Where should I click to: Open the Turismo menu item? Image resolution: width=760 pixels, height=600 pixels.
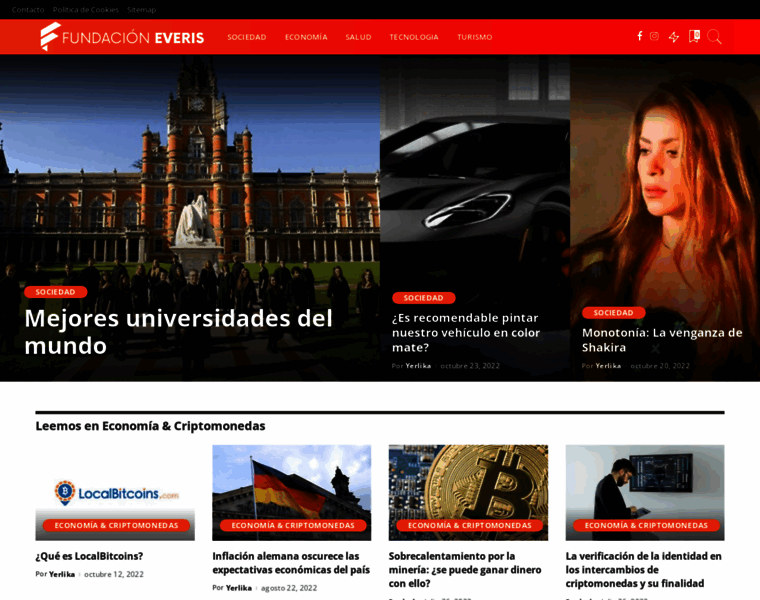coord(475,37)
